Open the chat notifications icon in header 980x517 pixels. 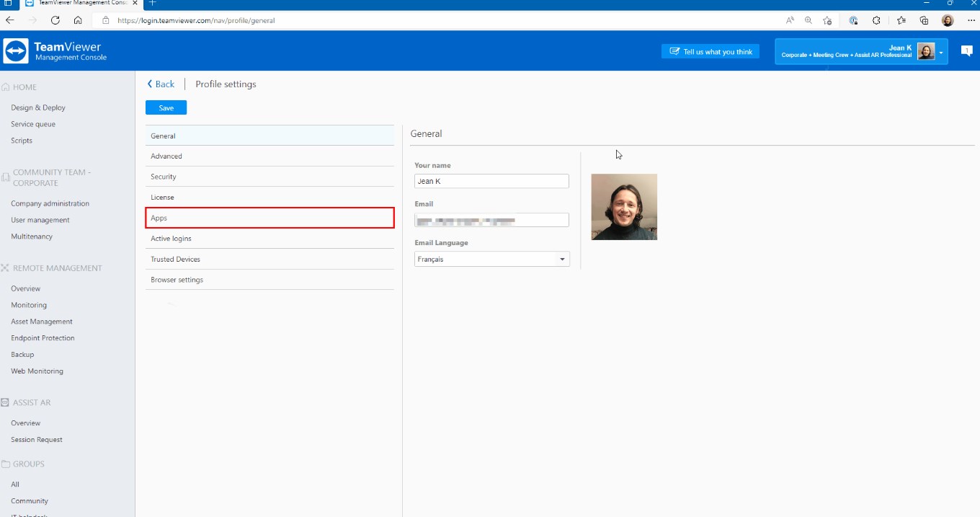click(966, 51)
